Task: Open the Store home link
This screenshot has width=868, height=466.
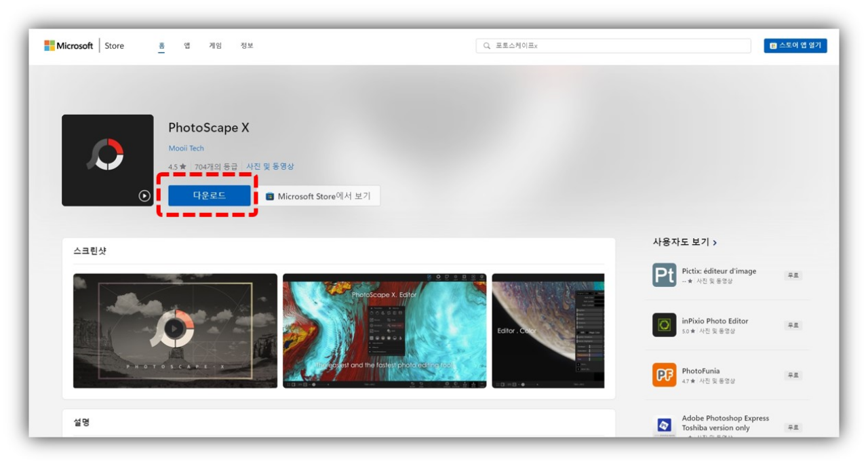Action: pos(114,45)
